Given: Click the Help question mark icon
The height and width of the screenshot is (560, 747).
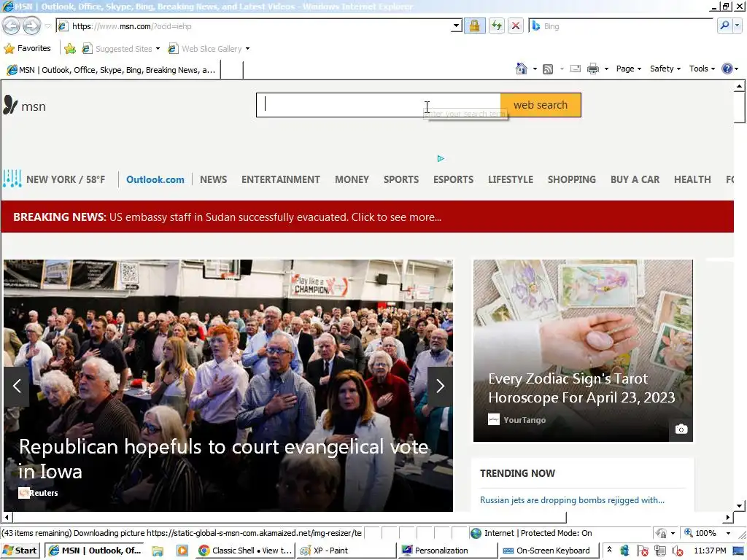Looking at the screenshot, I should (x=727, y=69).
